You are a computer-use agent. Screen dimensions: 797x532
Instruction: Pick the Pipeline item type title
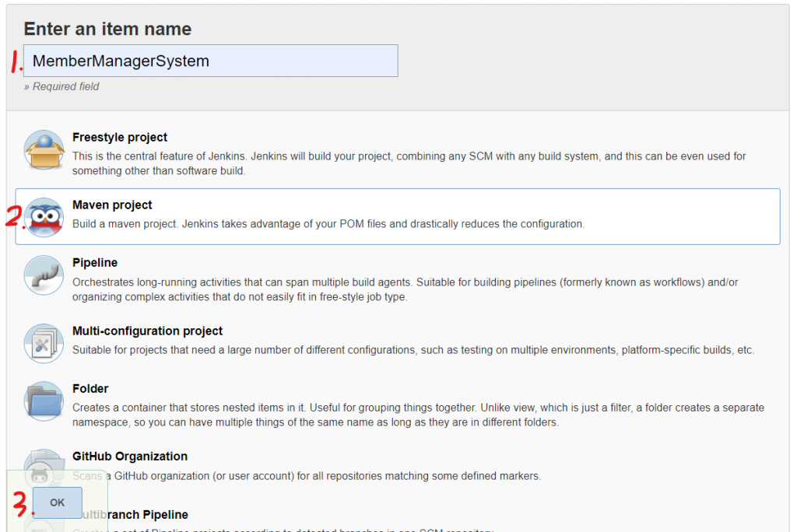tap(95, 263)
